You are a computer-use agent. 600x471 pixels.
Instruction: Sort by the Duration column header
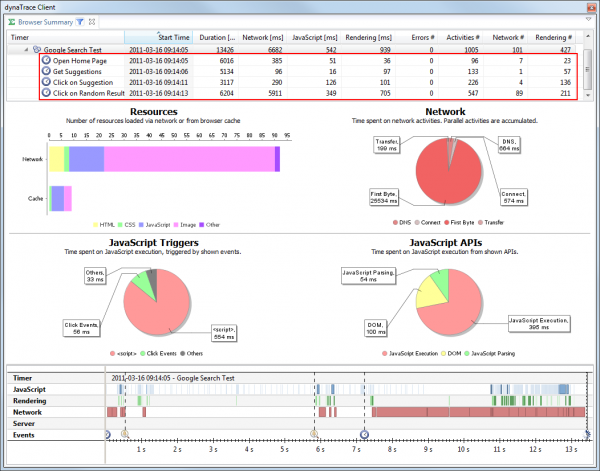click(215, 37)
